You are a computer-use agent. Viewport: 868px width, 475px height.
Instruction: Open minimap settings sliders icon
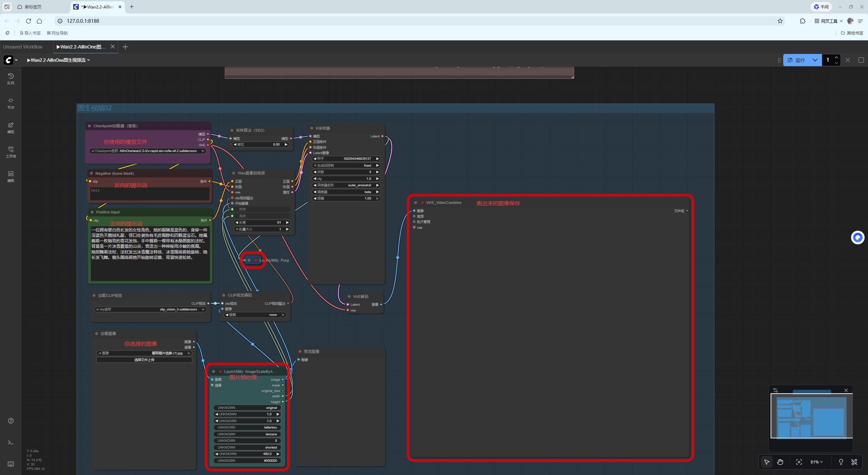click(x=775, y=390)
